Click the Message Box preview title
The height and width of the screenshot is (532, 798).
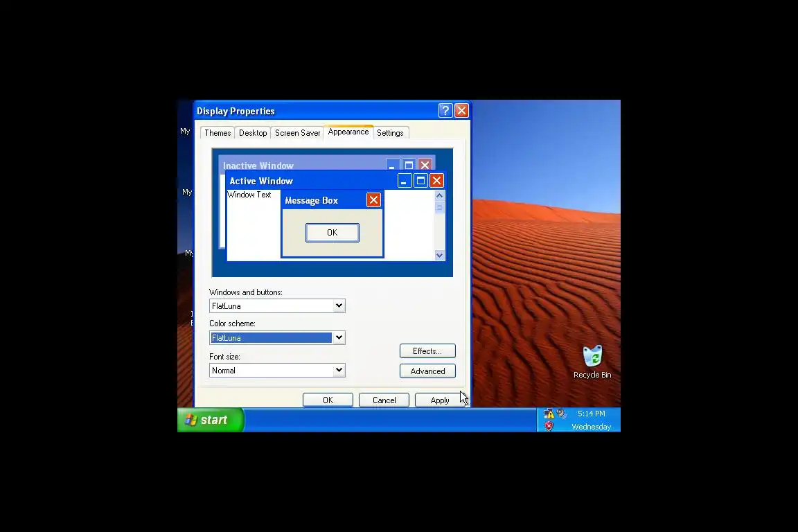tap(312, 201)
